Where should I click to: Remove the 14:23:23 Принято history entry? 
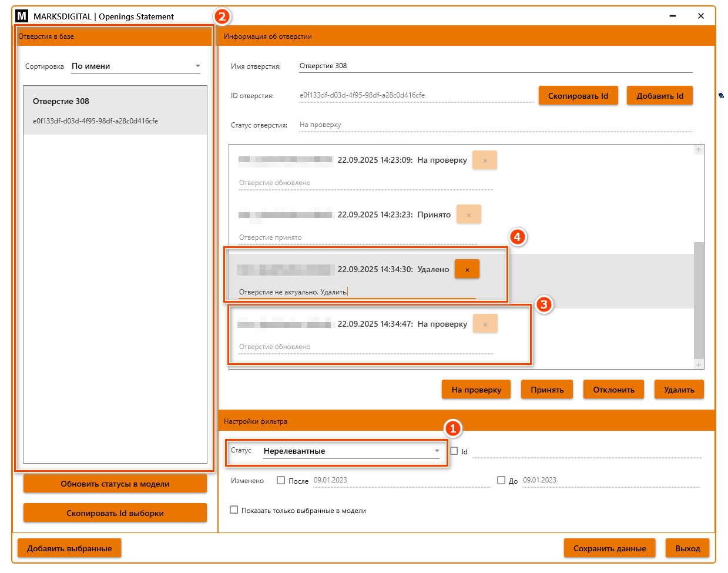(469, 215)
